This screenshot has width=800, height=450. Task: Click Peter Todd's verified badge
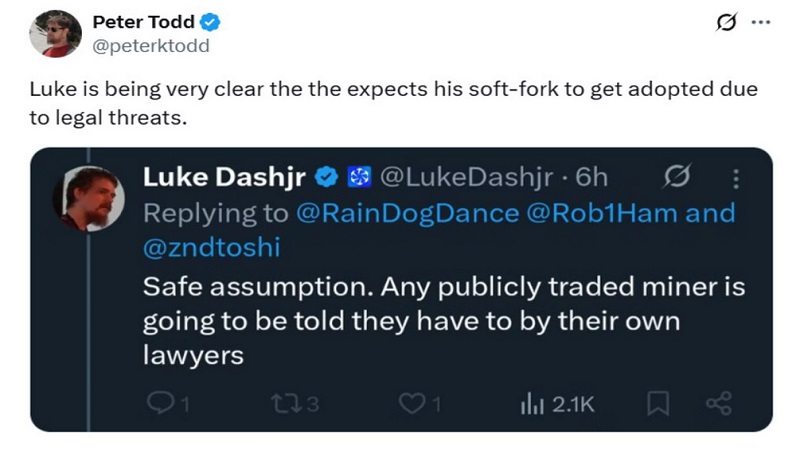coord(212,23)
